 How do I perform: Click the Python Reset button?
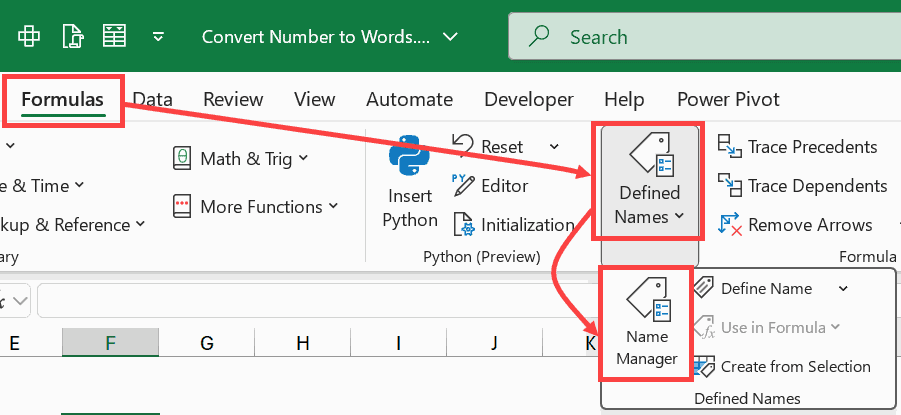(487, 147)
